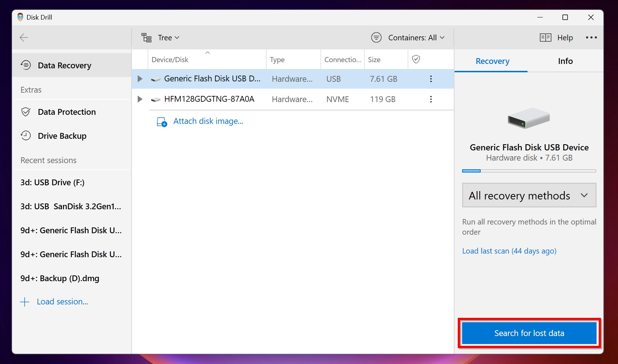Viewport: 618px width, 364px height.
Task: Open options menu for Generic Flash Disk row
Action: coord(431,79)
